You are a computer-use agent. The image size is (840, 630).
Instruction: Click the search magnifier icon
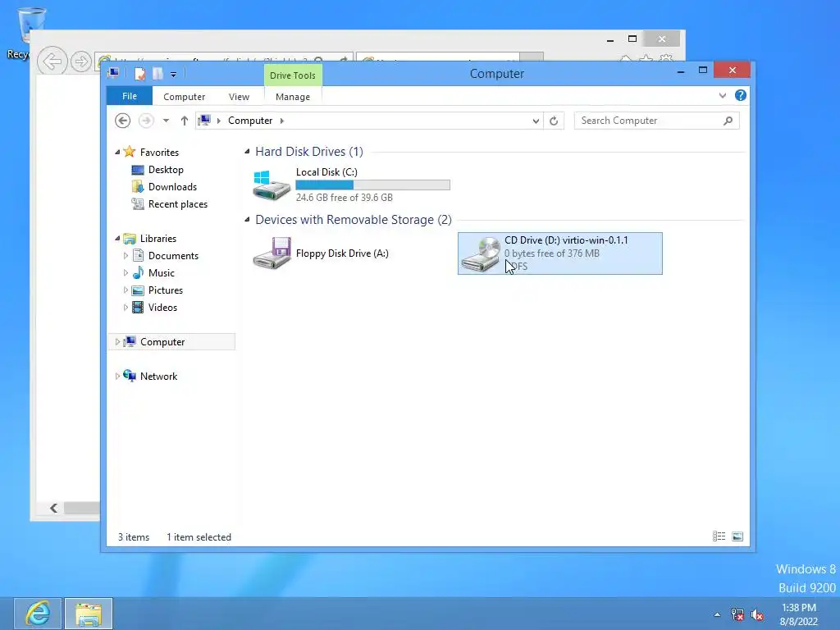point(728,121)
